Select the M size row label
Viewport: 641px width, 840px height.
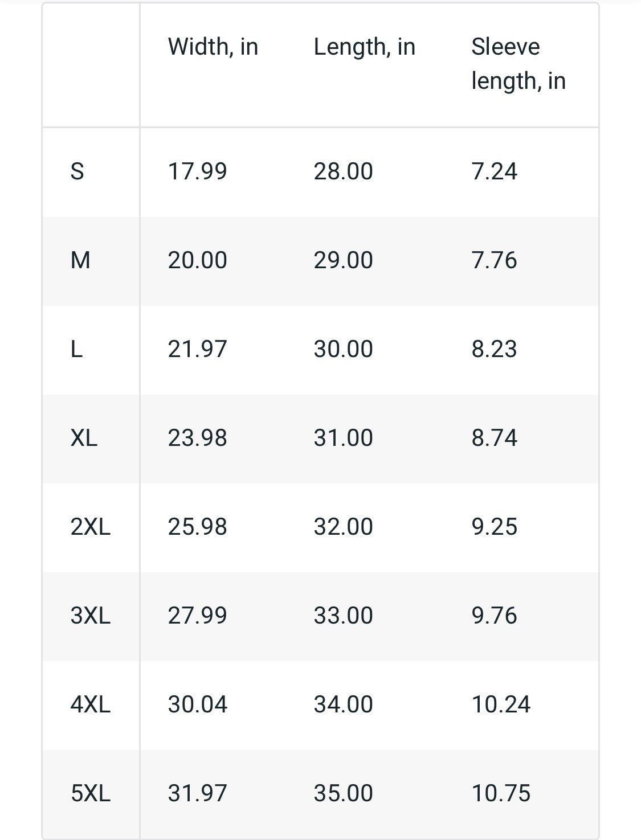(x=80, y=260)
